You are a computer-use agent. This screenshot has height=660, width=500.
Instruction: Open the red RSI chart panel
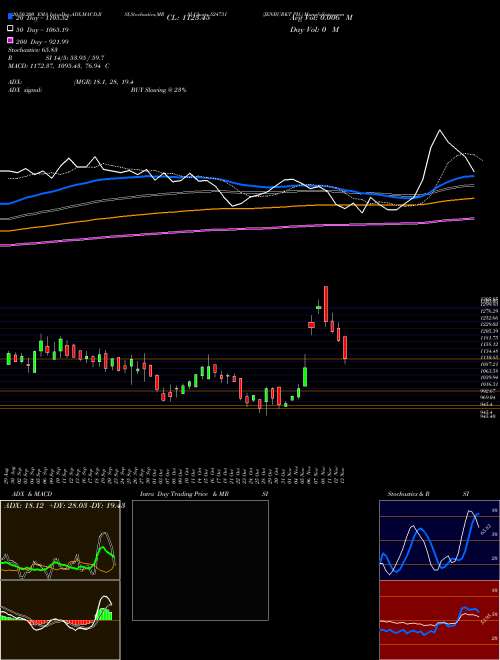pos(439,620)
